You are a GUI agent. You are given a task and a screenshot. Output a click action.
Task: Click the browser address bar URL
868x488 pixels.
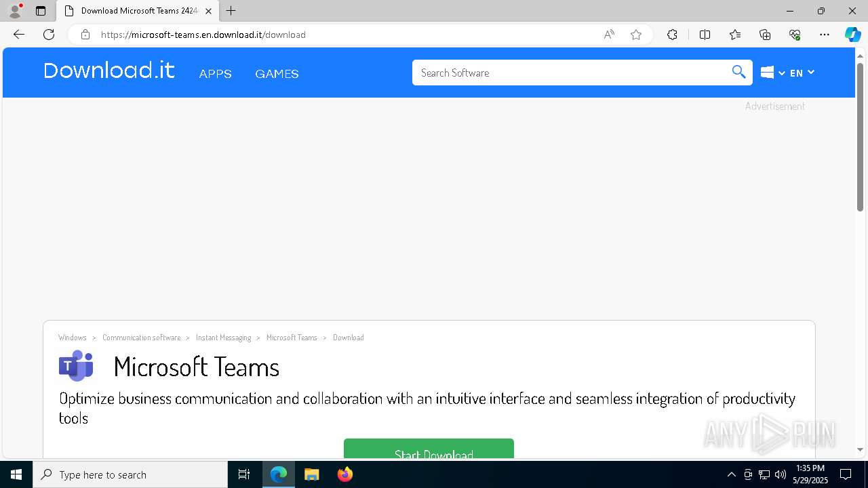(203, 35)
